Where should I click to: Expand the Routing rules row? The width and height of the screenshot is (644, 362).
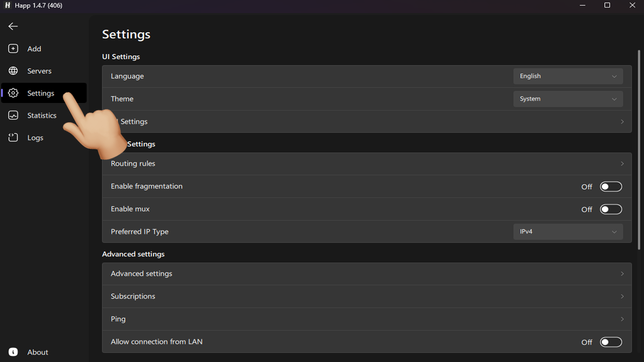[x=366, y=163]
